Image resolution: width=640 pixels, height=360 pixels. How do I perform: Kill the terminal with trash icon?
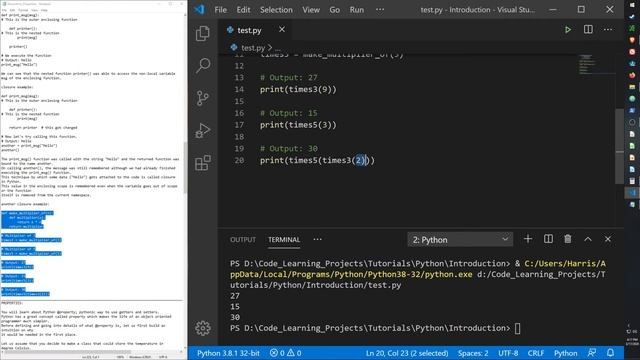[x=568, y=239]
